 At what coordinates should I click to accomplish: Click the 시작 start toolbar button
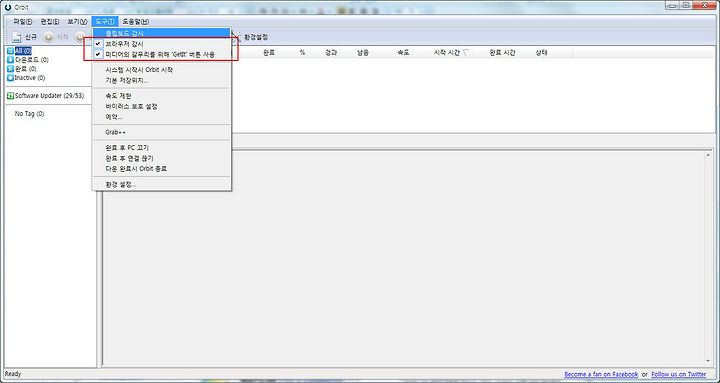(56, 37)
